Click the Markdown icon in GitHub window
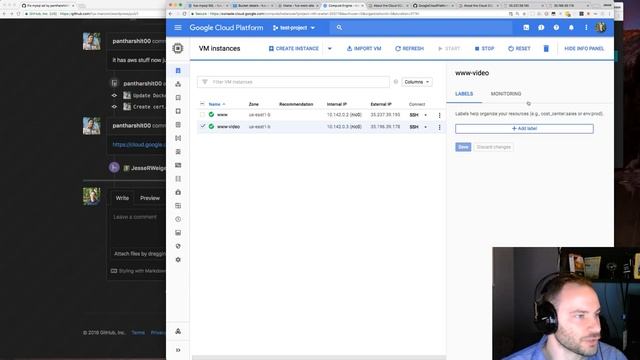This screenshot has width=640, height=360. (114, 271)
